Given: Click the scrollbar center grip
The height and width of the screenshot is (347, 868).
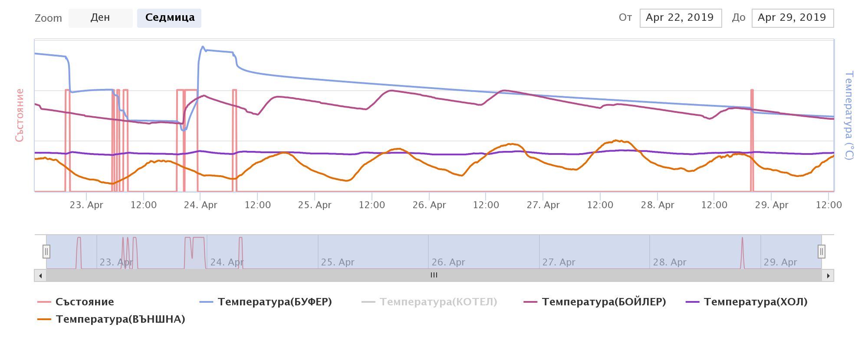Looking at the screenshot, I should 434,275.
